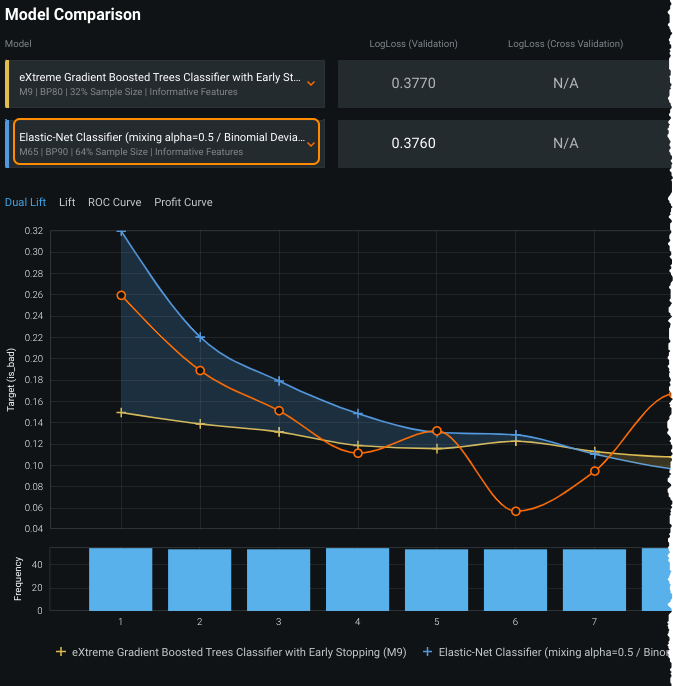
Task: Toggle the eXtreme Gradient Boosted Trees legend label
Action: [x=239, y=651]
